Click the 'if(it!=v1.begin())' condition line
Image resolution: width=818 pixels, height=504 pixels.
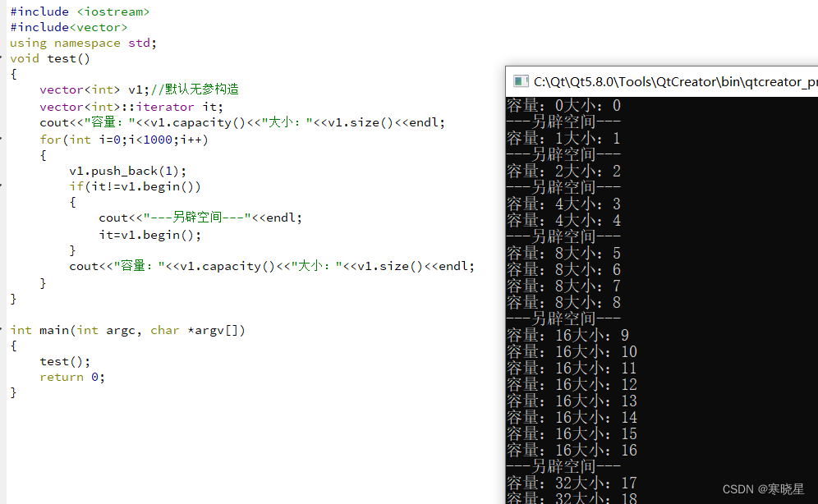click(136, 186)
